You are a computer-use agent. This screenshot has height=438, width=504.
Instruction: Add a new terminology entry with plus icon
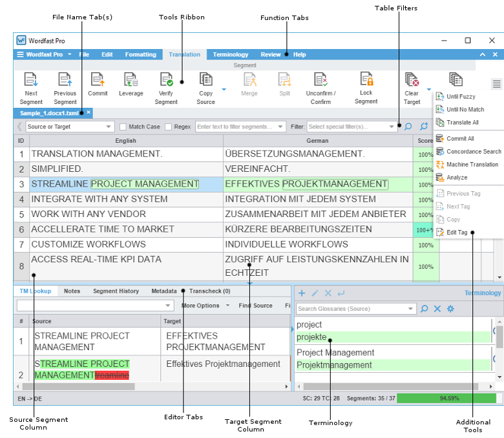point(301,293)
